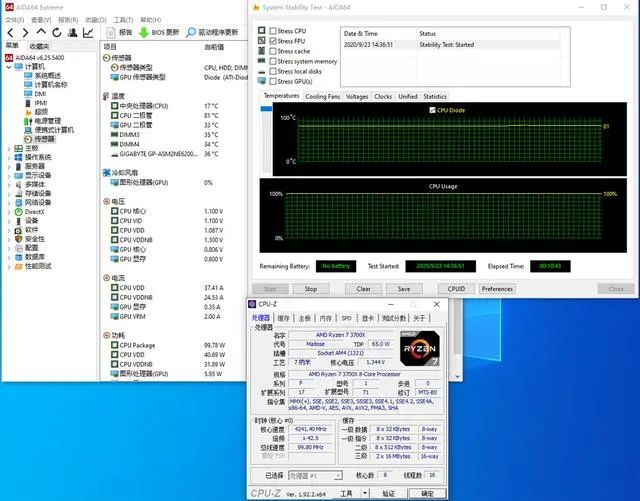This screenshot has width=640, height=501.
Task: Enable Stress CPU checkbox
Action: (x=273, y=31)
